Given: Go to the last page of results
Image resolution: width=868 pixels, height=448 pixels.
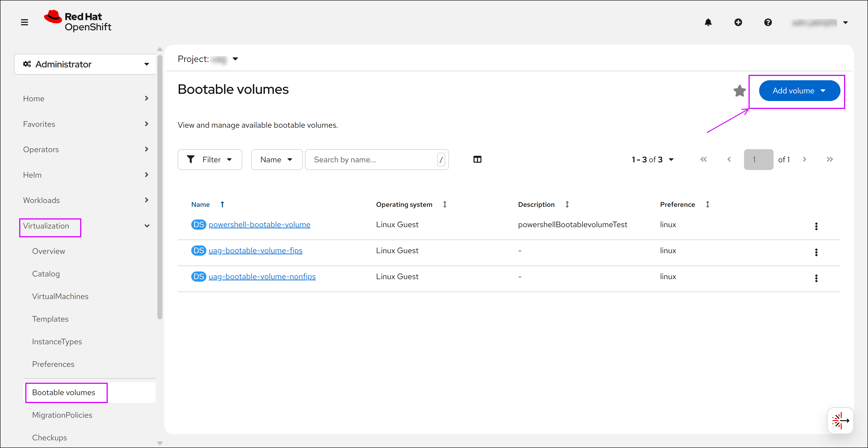Looking at the screenshot, I should [830, 159].
